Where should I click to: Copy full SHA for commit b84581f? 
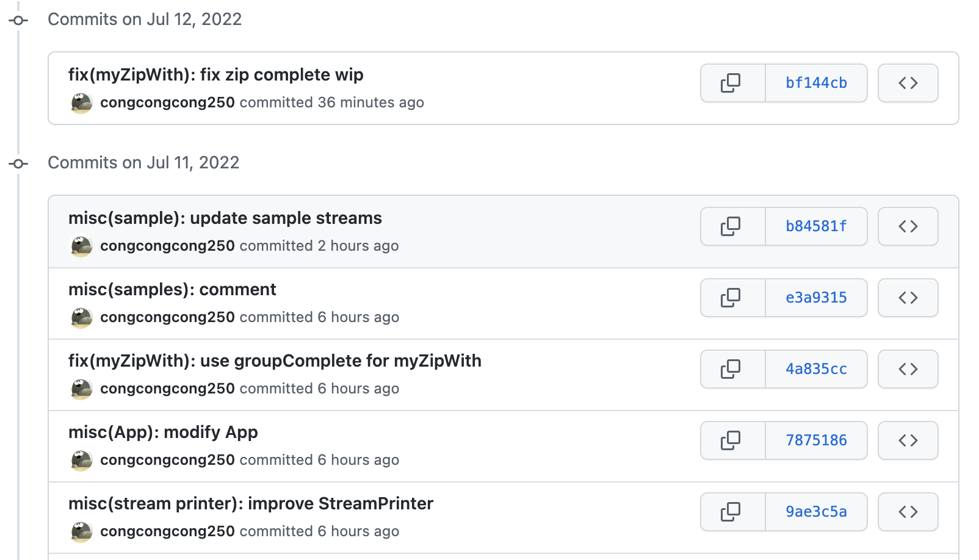pos(731,226)
